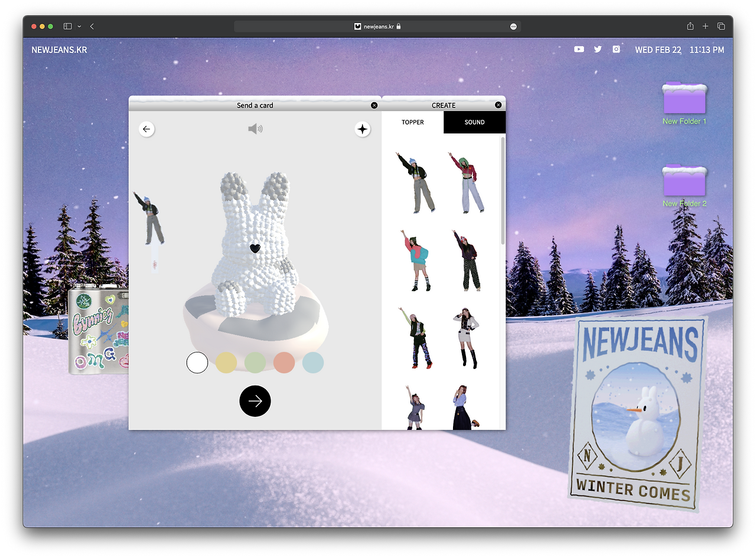Pick the yellow color swatch
Screen dimensions: 756x558
click(x=226, y=363)
